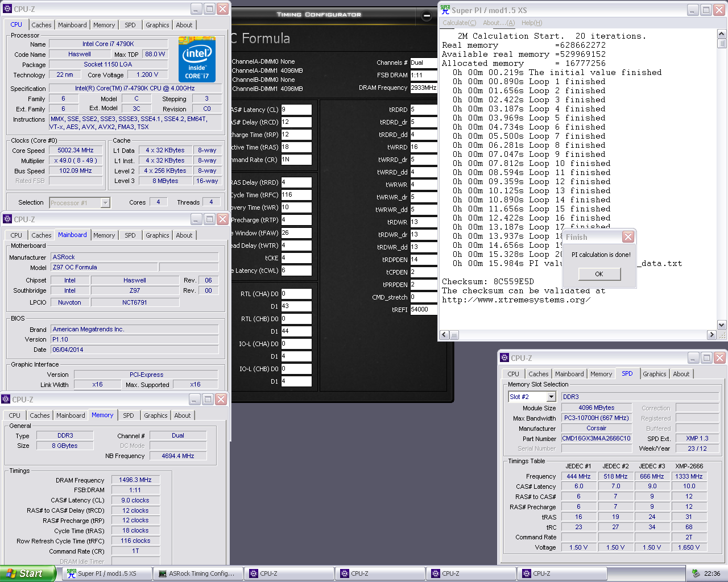Click the Super PI title bar icon
Image resolution: width=728 pixels, height=582 pixels.
(x=445, y=10)
